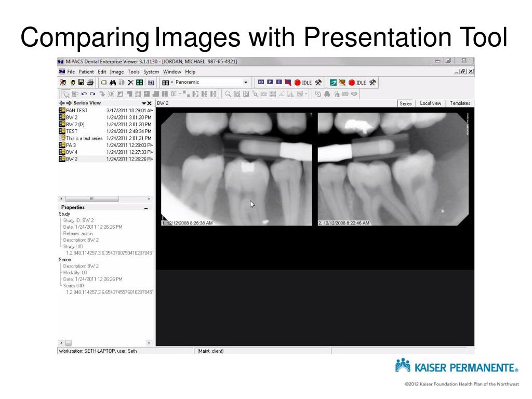Click the teal scanner icon
The height and width of the screenshot is (399, 532).
(333, 83)
